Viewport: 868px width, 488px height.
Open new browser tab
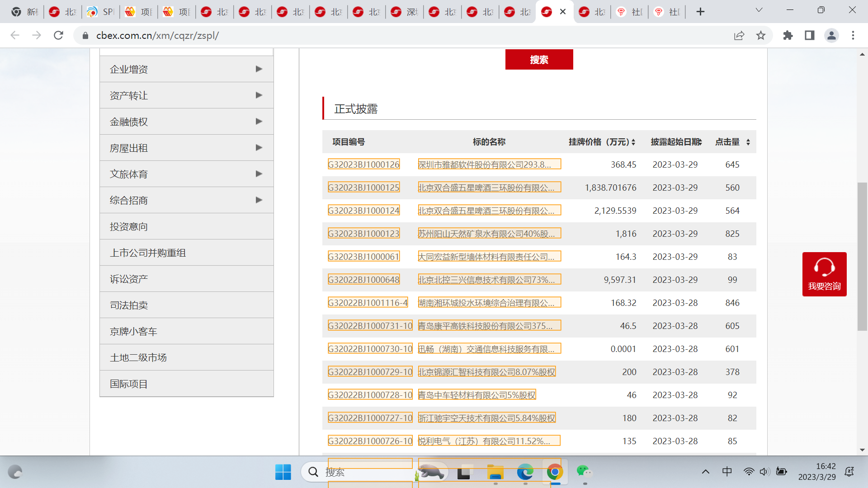click(700, 12)
